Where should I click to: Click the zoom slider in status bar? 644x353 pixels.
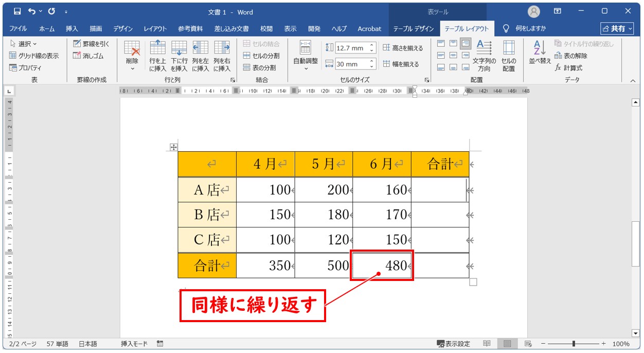coord(574,344)
